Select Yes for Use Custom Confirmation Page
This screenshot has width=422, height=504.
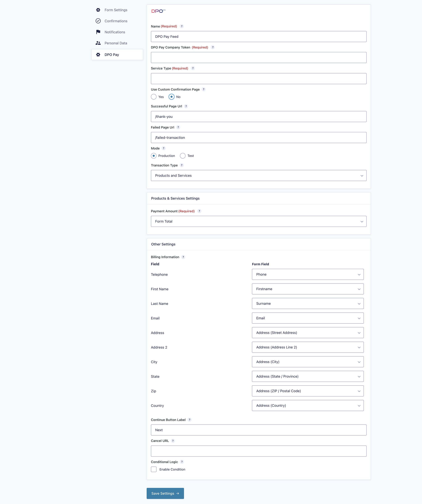coord(154,97)
